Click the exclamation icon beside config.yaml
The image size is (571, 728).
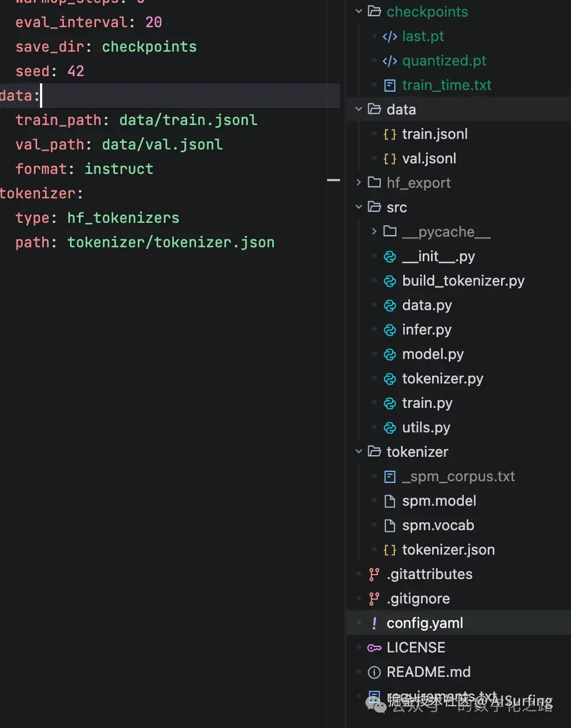coord(374,623)
